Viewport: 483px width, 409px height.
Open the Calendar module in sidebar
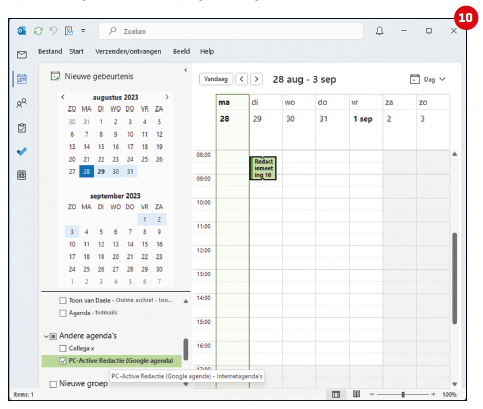tap(22, 79)
